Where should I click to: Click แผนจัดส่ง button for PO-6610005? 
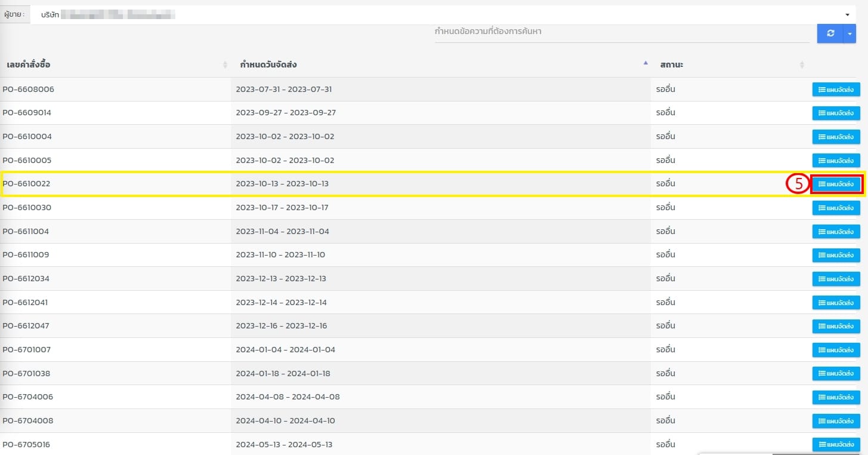[x=836, y=161]
